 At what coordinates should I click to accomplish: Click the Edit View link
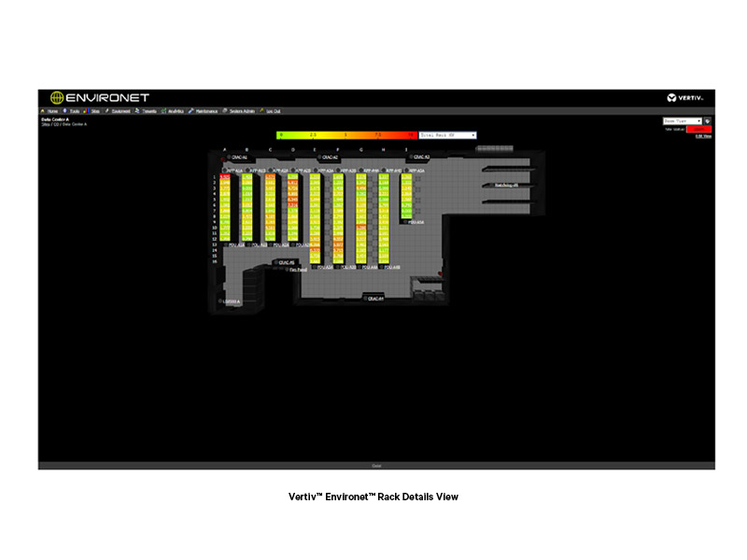(703, 136)
